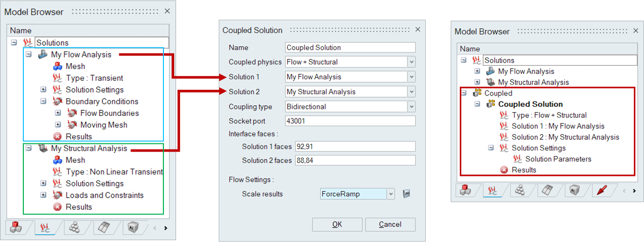
Task: Switch to the assembly cubes tab in left browser
Action: [17, 227]
